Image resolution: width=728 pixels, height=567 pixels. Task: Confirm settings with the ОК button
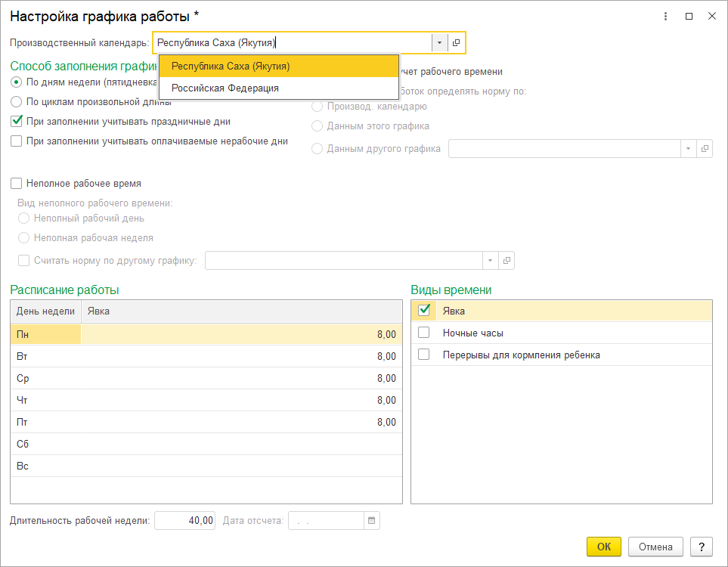(603, 547)
